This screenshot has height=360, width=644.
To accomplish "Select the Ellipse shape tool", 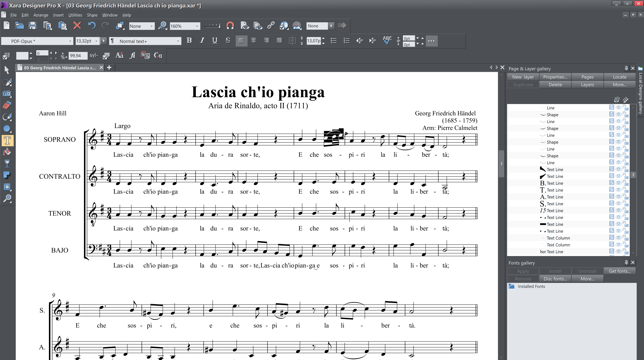I will tap(7, 129).
